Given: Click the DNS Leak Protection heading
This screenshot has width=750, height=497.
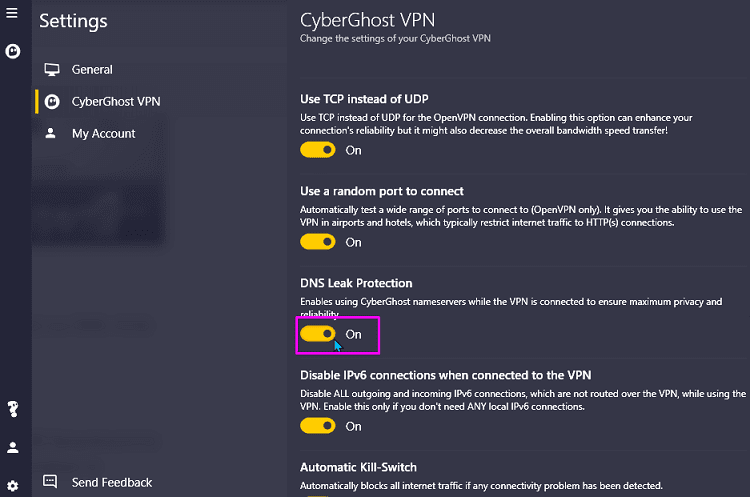Looking at the screenshot, I should click(x=356, y=283).
